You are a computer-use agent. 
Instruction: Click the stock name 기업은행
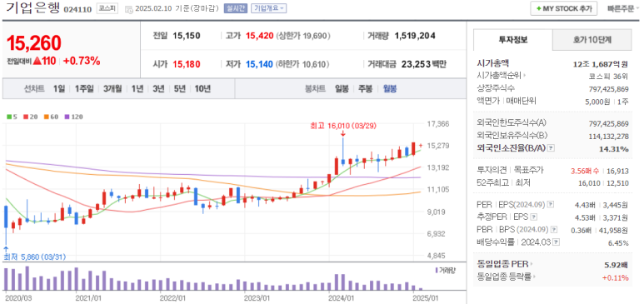[32, 7]
